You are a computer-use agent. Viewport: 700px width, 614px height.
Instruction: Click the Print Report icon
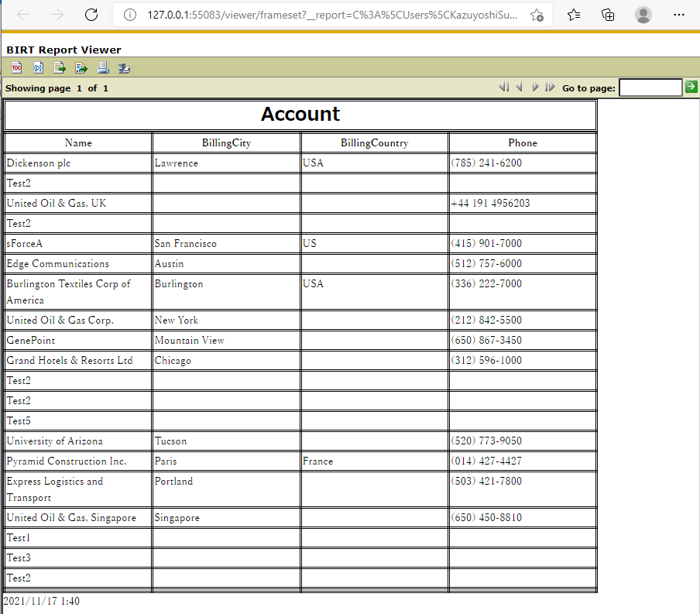[103, 67]
